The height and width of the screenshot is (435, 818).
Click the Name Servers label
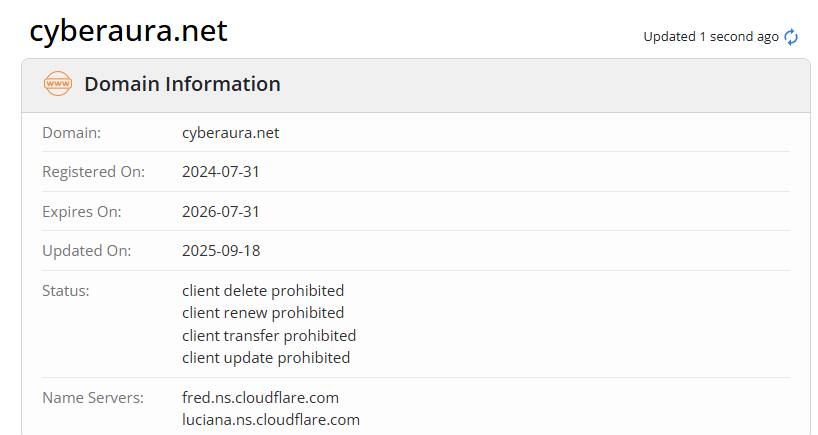pyautogui.click(x=93, y=398)
